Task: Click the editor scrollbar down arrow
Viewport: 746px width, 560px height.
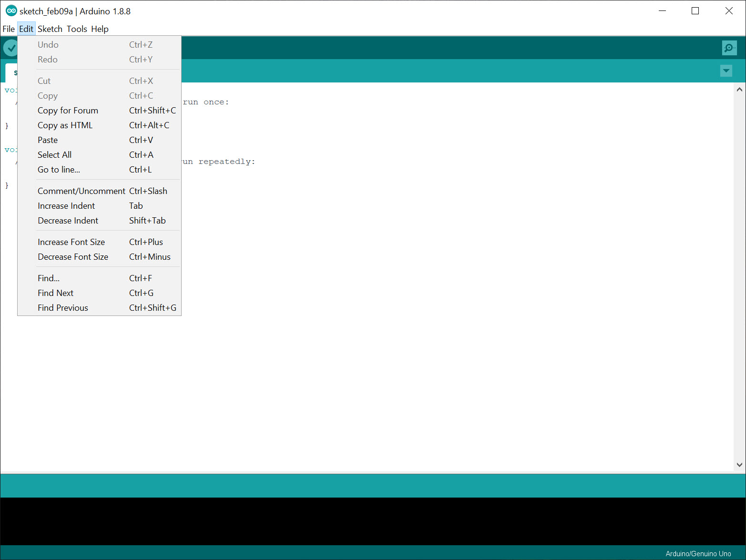Action: (x=739, y=465)
